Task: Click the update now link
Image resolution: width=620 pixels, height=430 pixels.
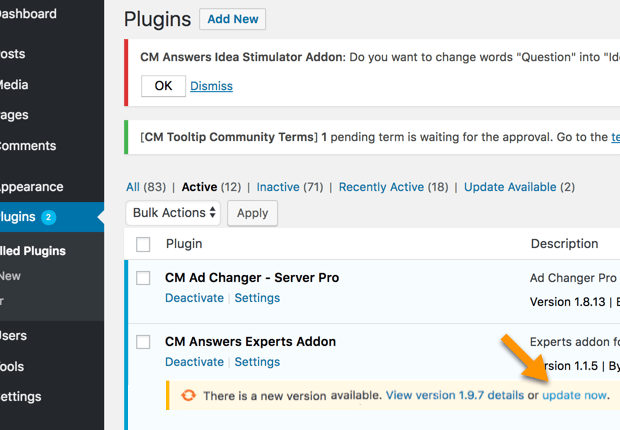Action: click(x=574, y=396)
